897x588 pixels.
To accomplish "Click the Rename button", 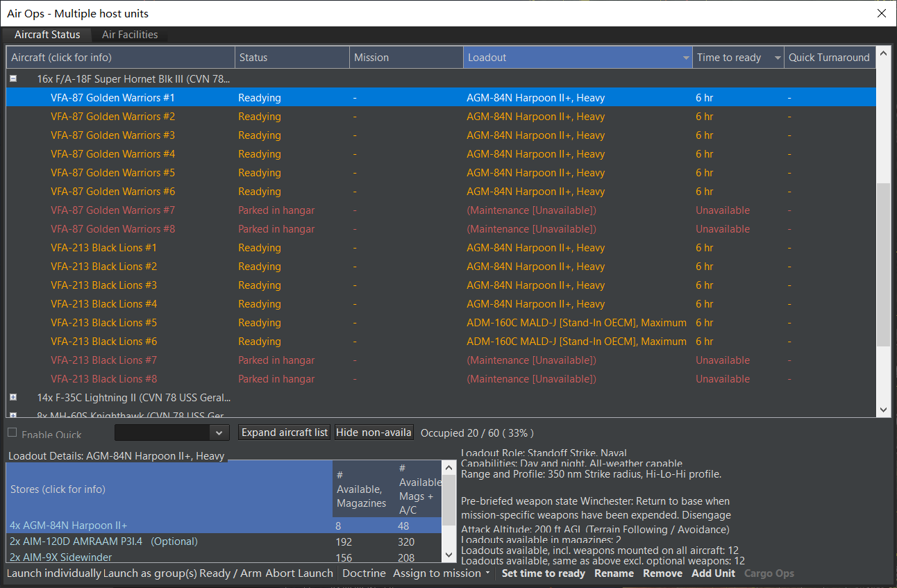I will [x=614, y=573].
